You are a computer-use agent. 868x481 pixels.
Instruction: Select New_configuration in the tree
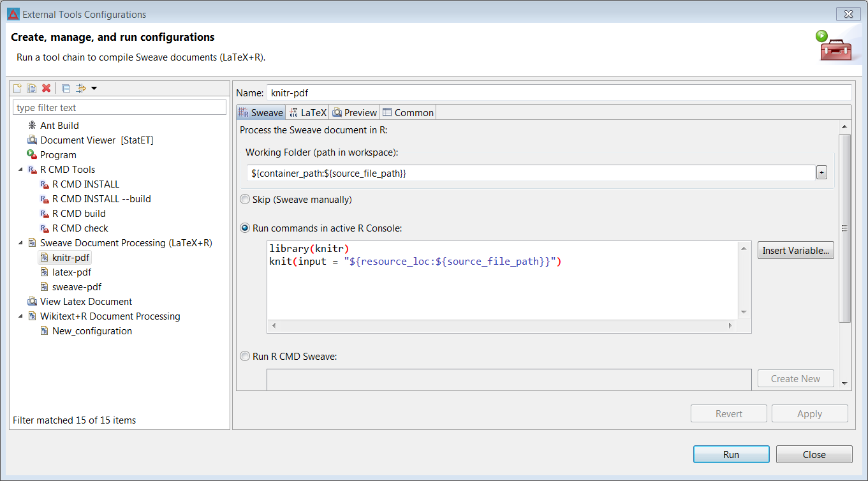[92, 331]
